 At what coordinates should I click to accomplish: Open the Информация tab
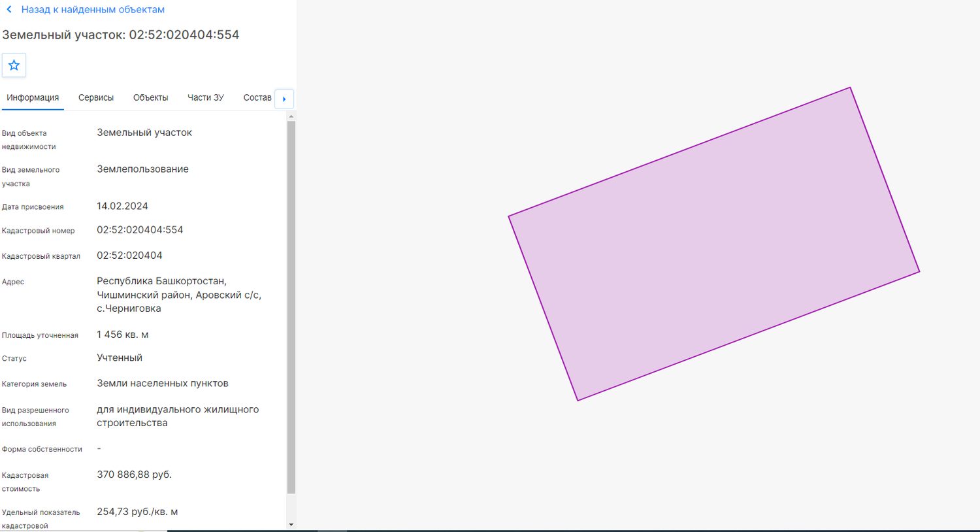coord(33,97)
